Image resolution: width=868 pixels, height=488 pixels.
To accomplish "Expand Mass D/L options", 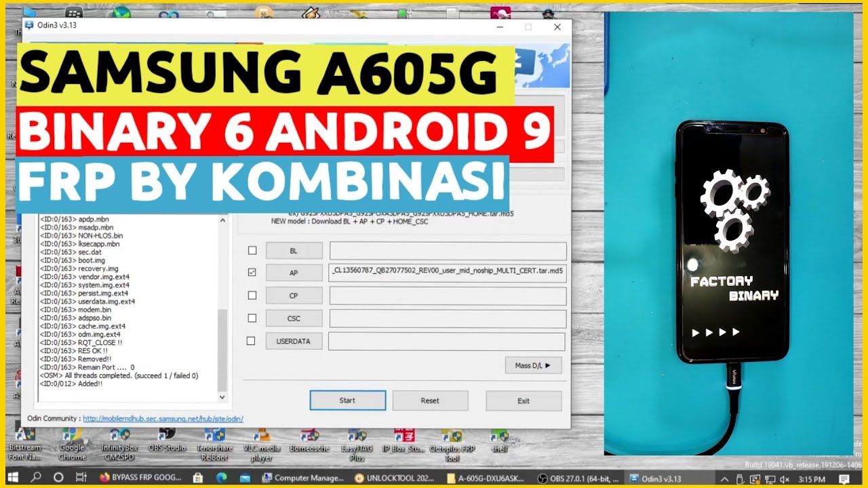I will point(533,365).
